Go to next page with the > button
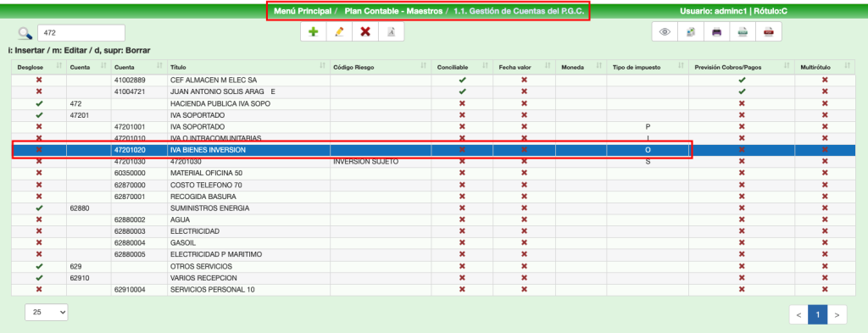This screenshot has height=333, width=868. [837, 314]
